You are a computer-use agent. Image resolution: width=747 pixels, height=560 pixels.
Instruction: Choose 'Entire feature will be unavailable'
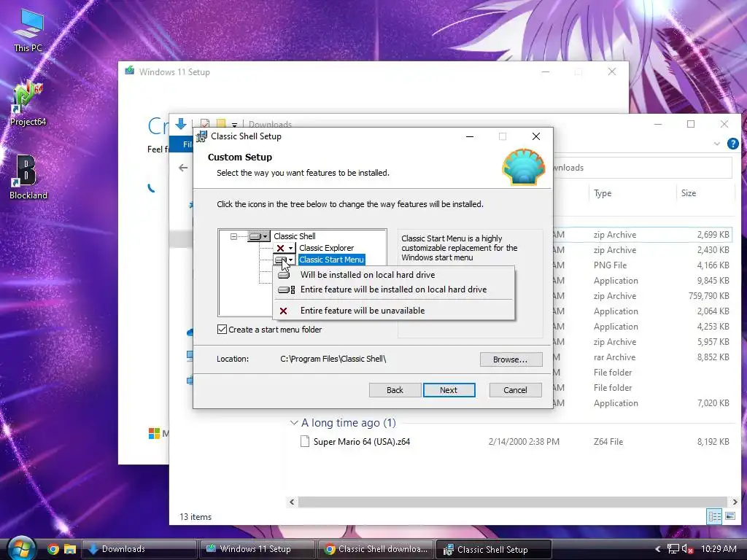[x=363, y=311]
